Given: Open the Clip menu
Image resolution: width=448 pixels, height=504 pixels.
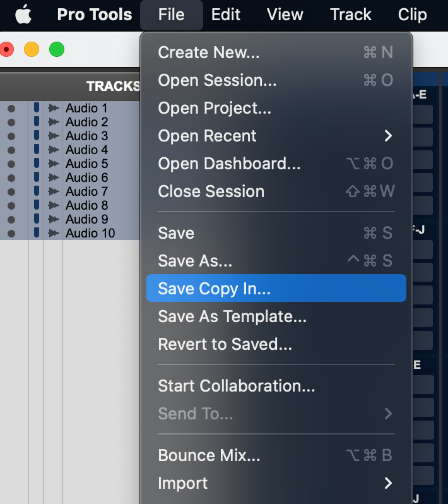Looking at the screenshot, I should coord(413,15).
